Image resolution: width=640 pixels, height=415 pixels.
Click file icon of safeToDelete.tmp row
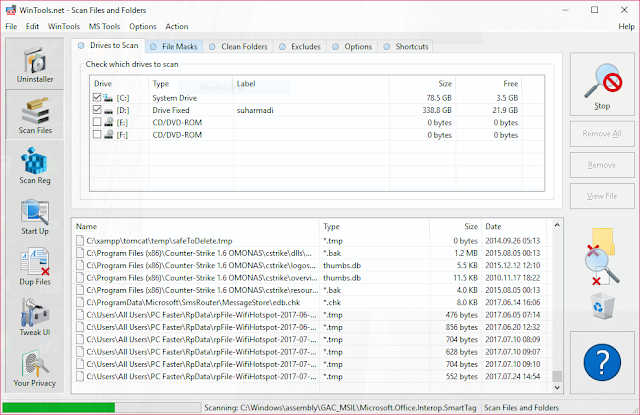click(80, 241)
